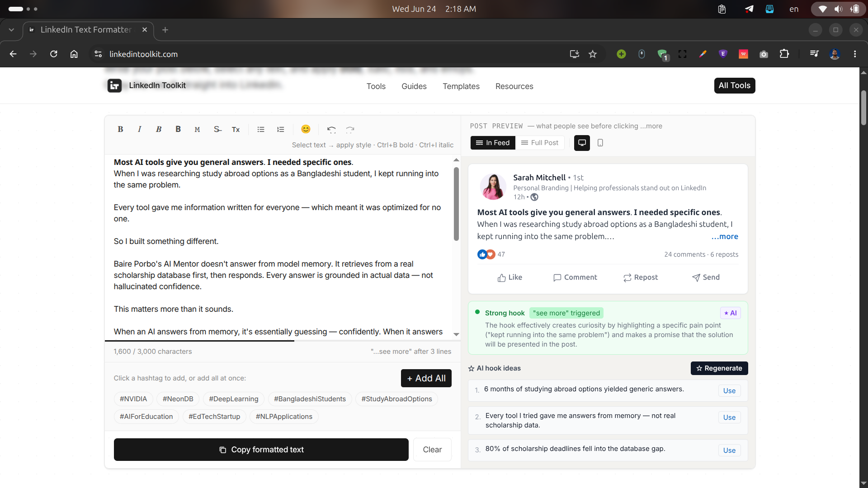This screenshot has height=488, width=868.
Task: Open Chrome's three-dot menu
Action: (855, 54)
